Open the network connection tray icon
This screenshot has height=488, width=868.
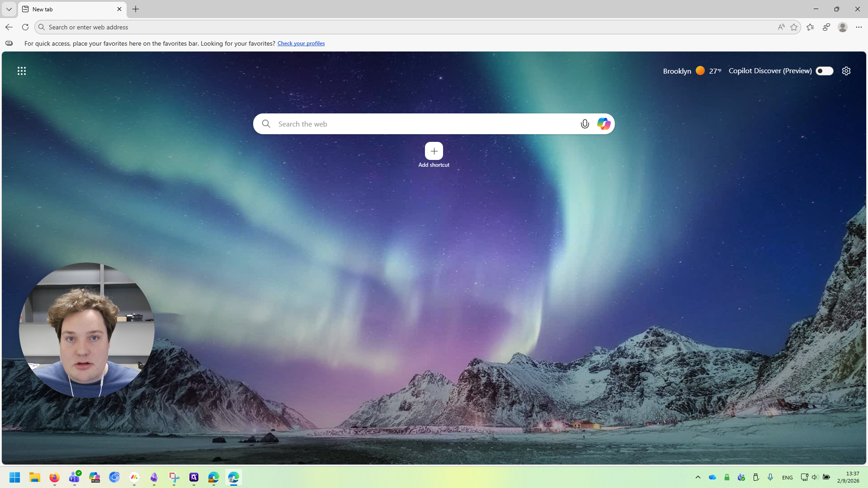pyautogui.click(x=804, y=477)
